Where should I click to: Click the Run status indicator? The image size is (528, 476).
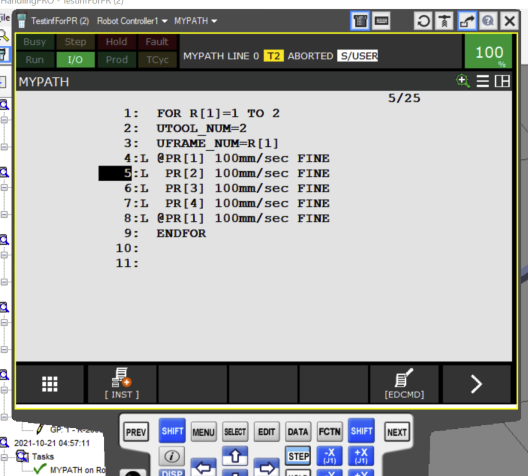[35, 60]
